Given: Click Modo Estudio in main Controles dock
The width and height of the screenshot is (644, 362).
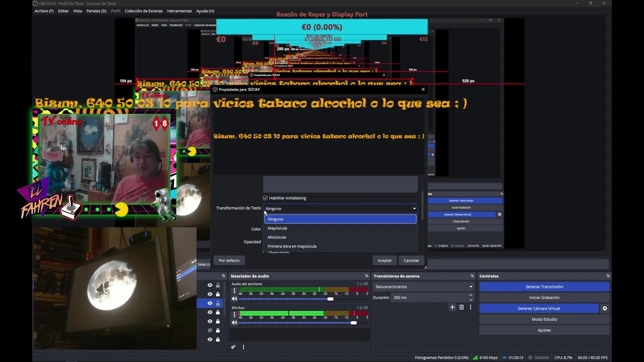Looking at the screenshot, I should click(x=544, y=319).
